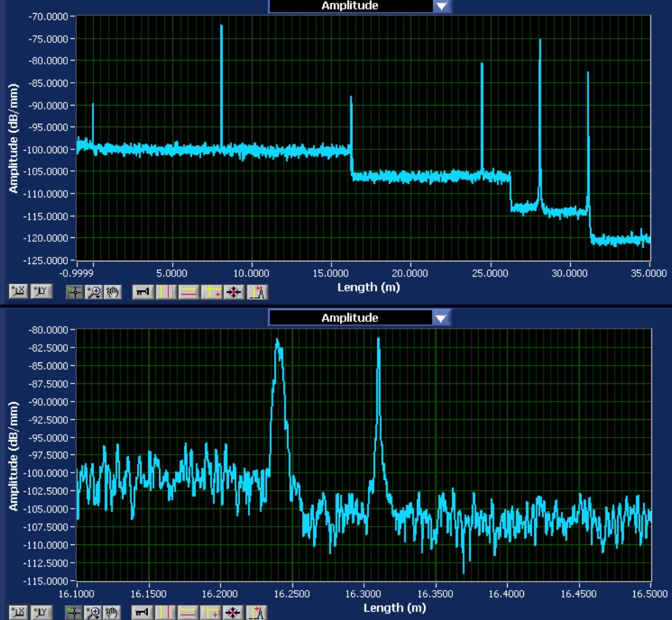The image size is (672, 620).
Task: Select the hand pan tool, upper graph
Action: point(113,293)
